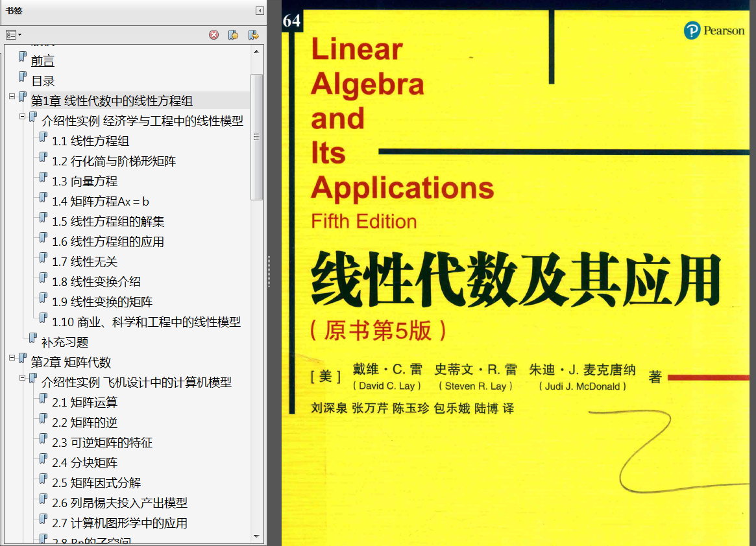Delete the selected bookmark with red X icon
The height and width of the screenshot is (546, 756).
[213, 35]
